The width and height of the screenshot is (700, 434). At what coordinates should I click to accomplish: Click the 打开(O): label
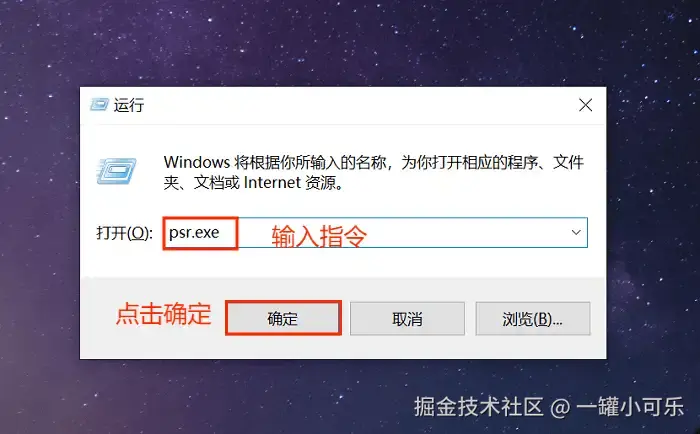click(125, 233)
